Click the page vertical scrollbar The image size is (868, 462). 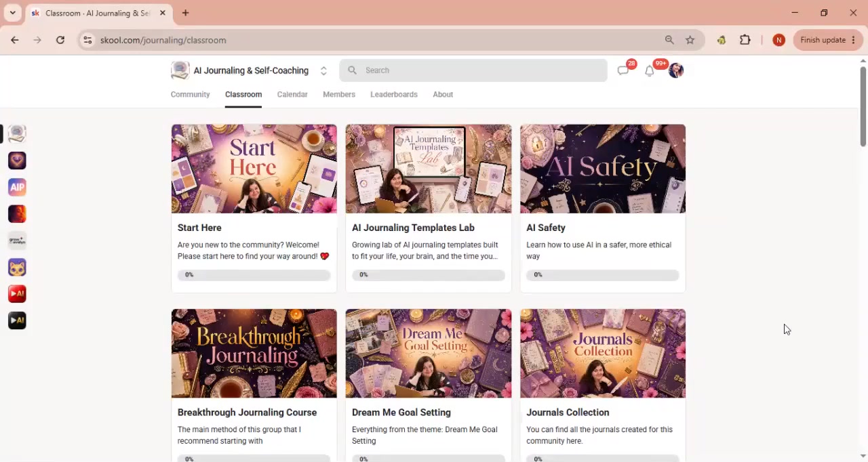[863, 106]
